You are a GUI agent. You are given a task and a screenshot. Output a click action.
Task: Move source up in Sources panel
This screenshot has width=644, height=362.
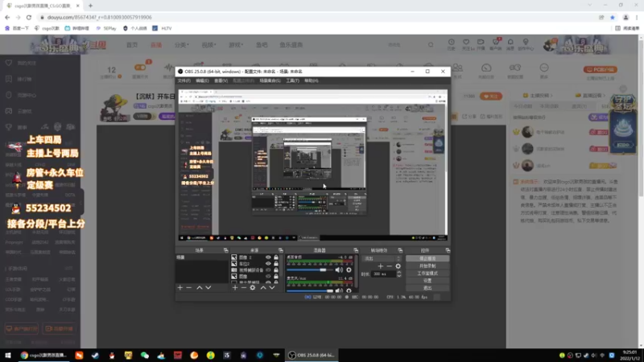coord(263,288)
